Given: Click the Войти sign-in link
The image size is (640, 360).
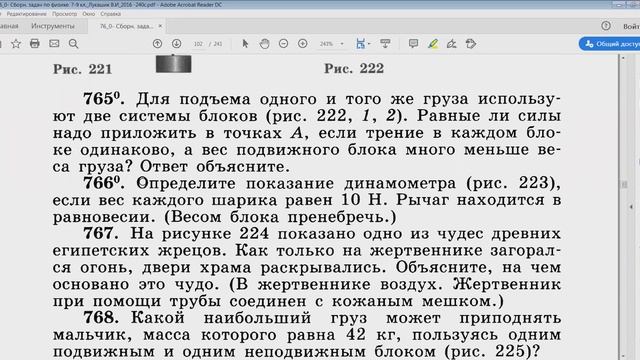Looking at the screenshot, I should pos(631,27).
